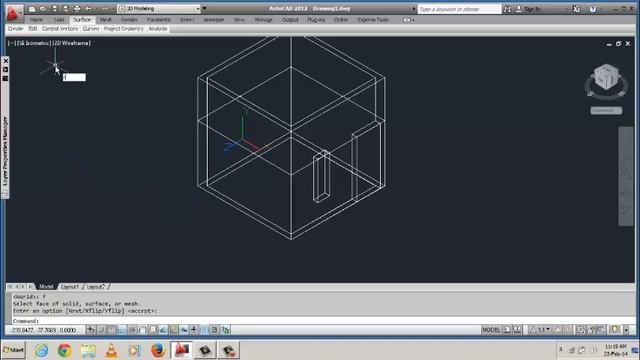
Task: Click the dynamic input box near cursor
Action: 74,77
